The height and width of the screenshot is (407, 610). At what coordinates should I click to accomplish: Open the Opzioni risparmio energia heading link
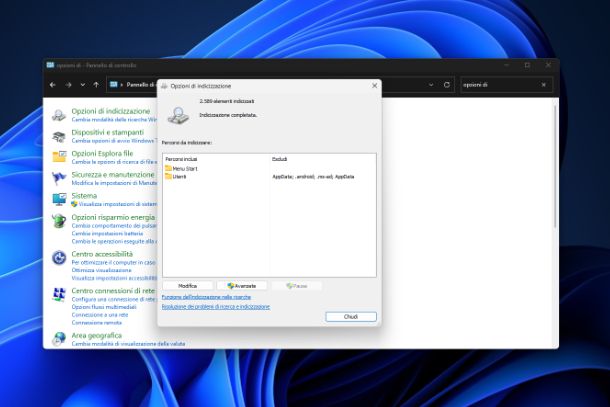113,217
